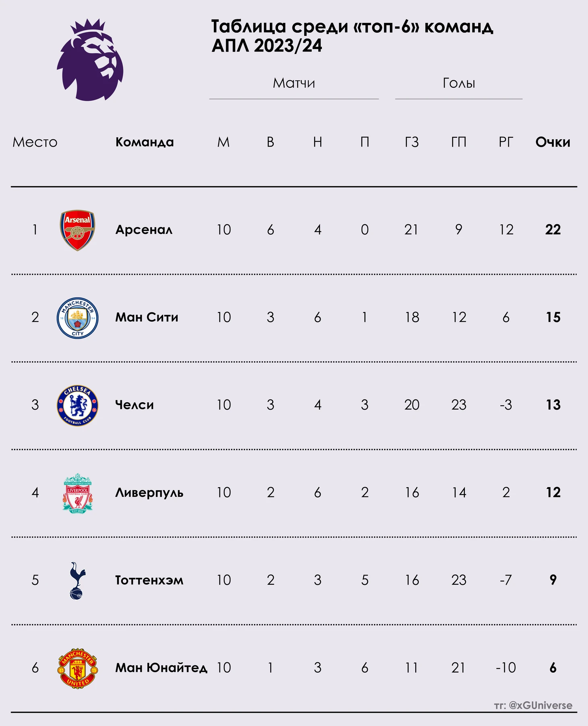This screenshot has height=726, width=588.
Task: Select the Ман Юнайтед team name
Action: pyautogui.click(x=161, y=668)
